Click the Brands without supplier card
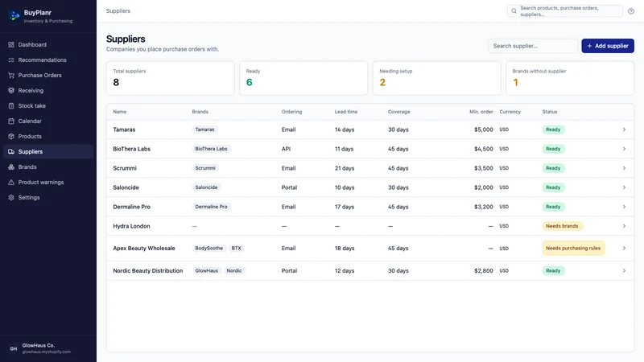 [x=570, y=78]
